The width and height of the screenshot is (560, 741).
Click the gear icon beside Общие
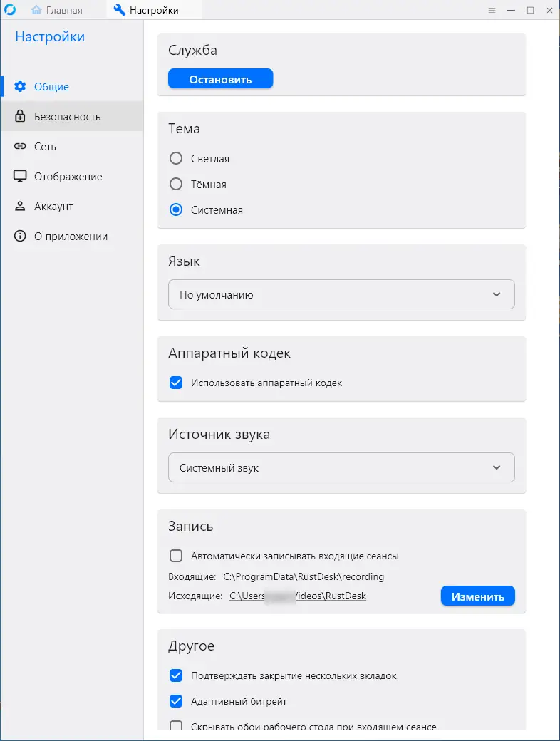click(20, 87)
